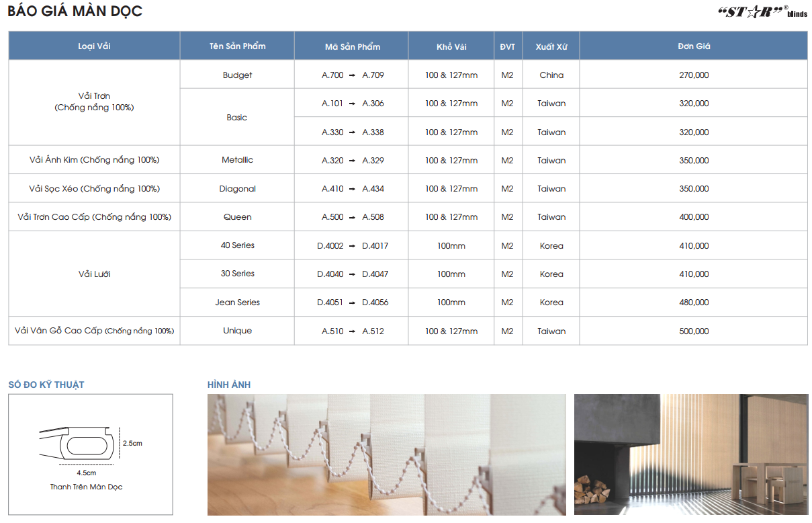Click the SỐ ĐO KỸ THUẬT heading

coord(46,385)
